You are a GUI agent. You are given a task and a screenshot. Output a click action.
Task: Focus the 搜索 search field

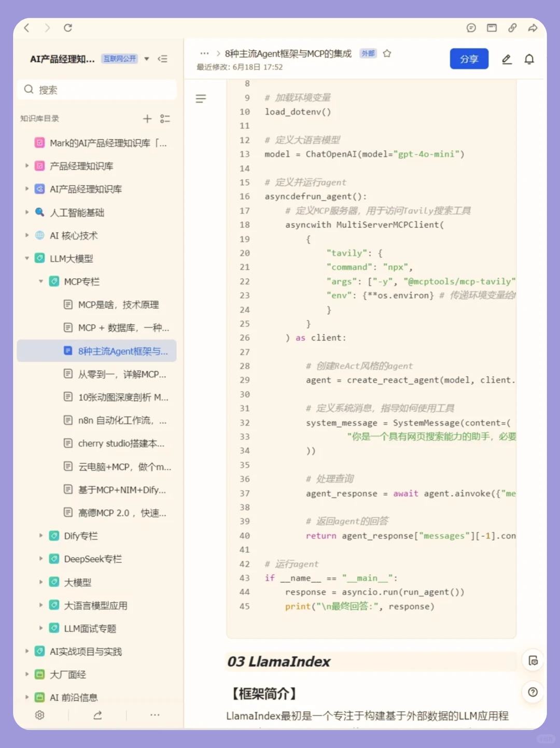click(97, 90)
